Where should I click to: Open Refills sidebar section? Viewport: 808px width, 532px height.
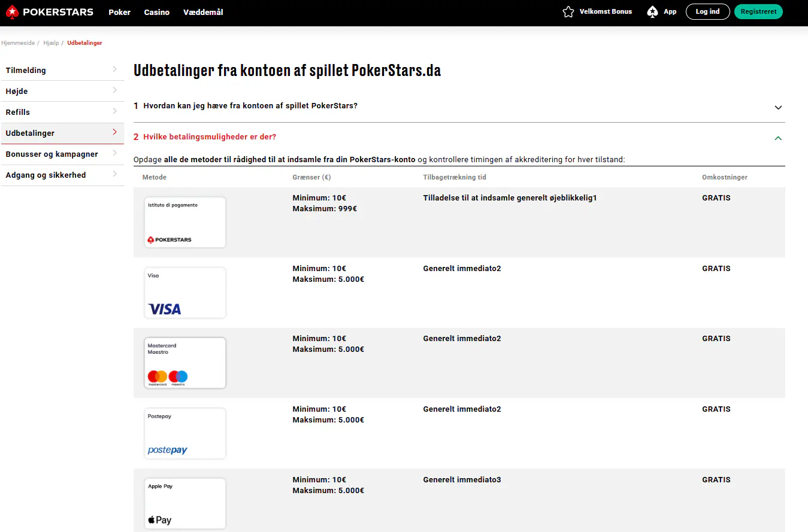(x=62, y=112)
